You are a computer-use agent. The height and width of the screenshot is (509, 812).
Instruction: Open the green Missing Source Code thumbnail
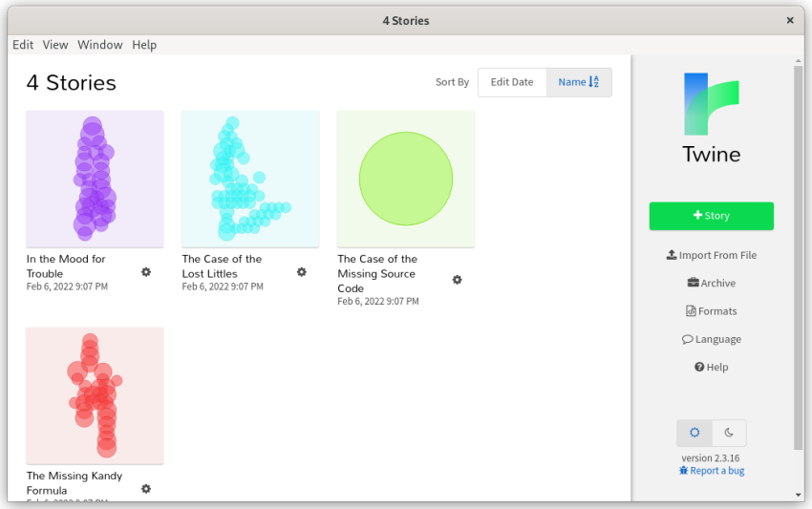tap(405, 179)
